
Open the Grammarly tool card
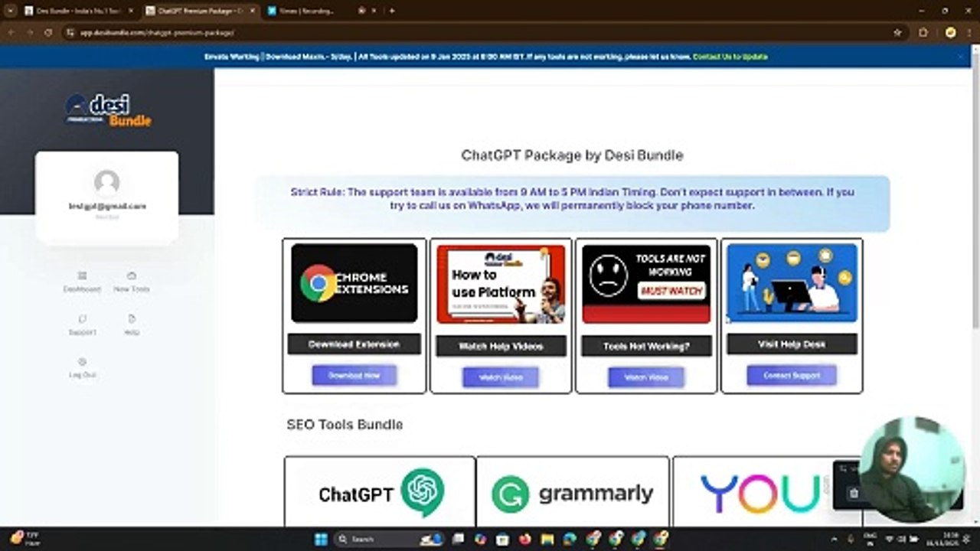[x=573, y=491]
